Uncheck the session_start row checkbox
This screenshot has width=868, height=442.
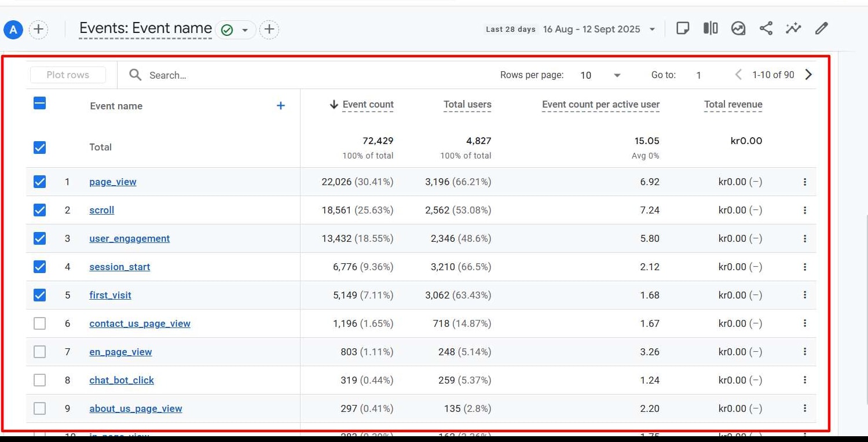click(39, 267)
